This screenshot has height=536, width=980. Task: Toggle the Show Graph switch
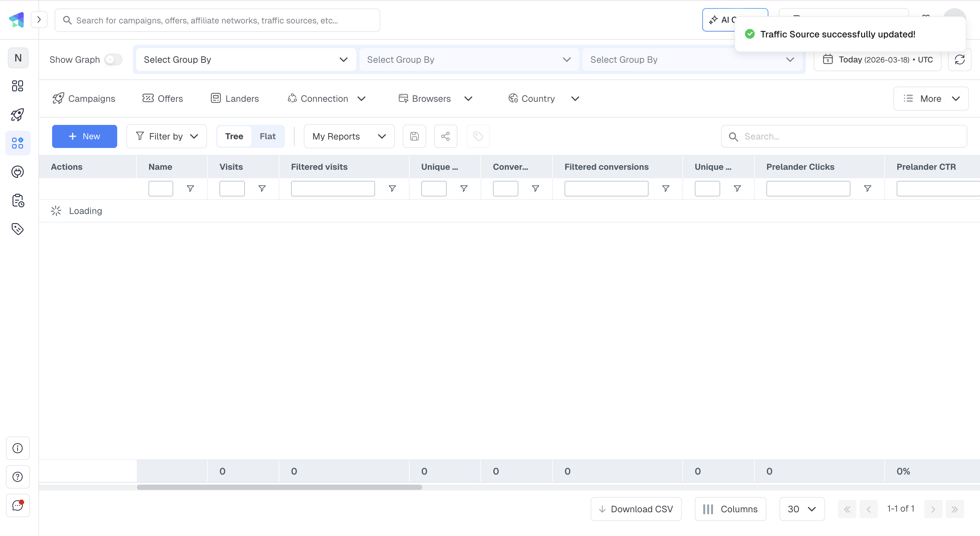point(113,59)
